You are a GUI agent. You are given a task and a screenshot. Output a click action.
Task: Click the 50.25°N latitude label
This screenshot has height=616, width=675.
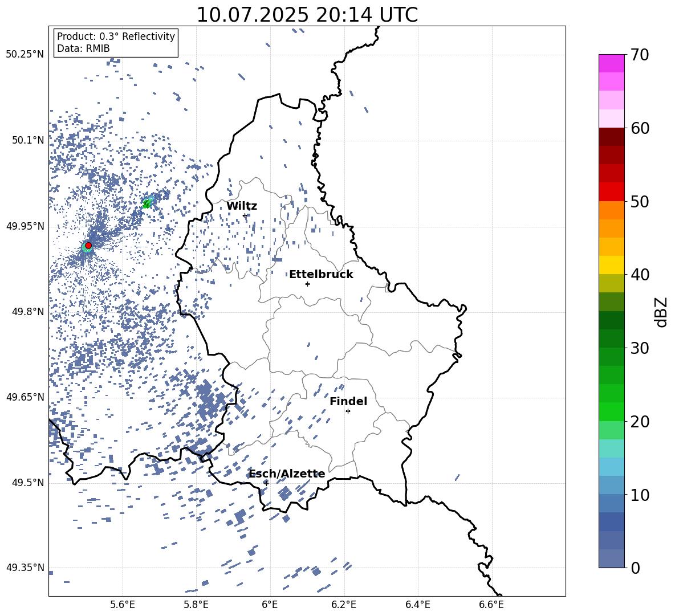[x=25, y=54]
